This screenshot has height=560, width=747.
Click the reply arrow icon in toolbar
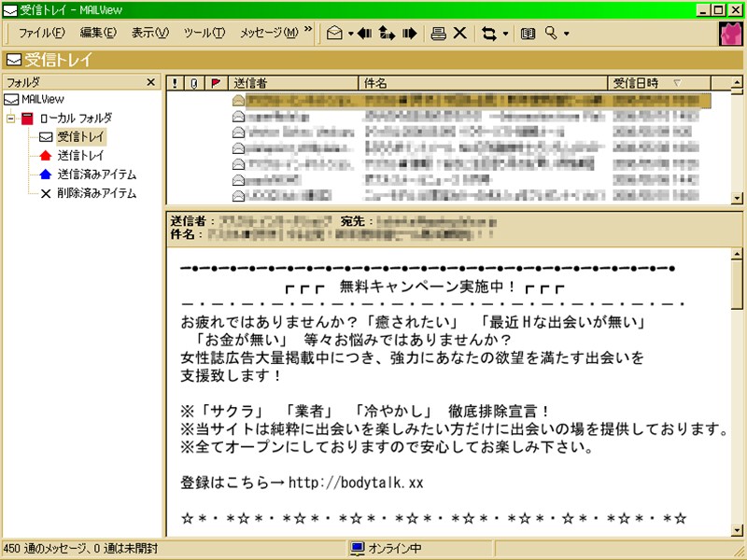[365, 34]
